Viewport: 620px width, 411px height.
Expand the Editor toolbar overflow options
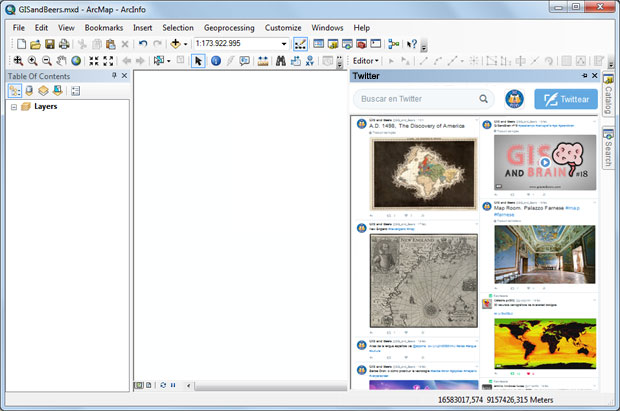tap(611, 63)
